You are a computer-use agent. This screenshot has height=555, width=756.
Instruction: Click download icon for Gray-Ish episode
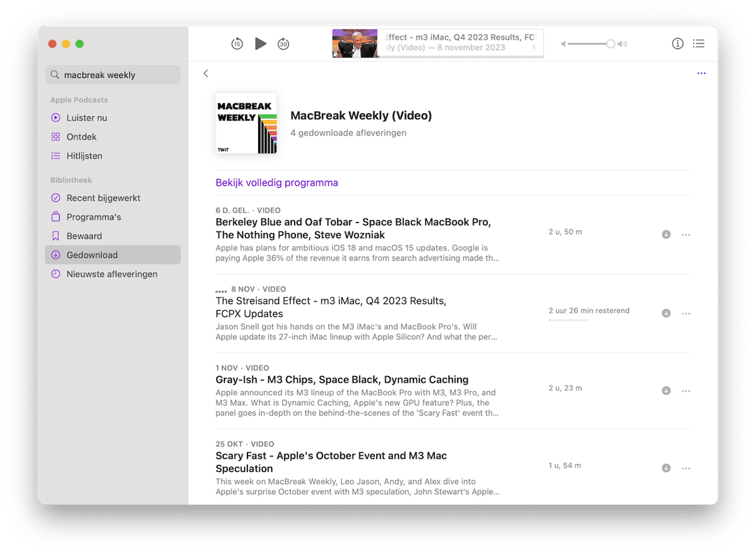tap(666, 391)
